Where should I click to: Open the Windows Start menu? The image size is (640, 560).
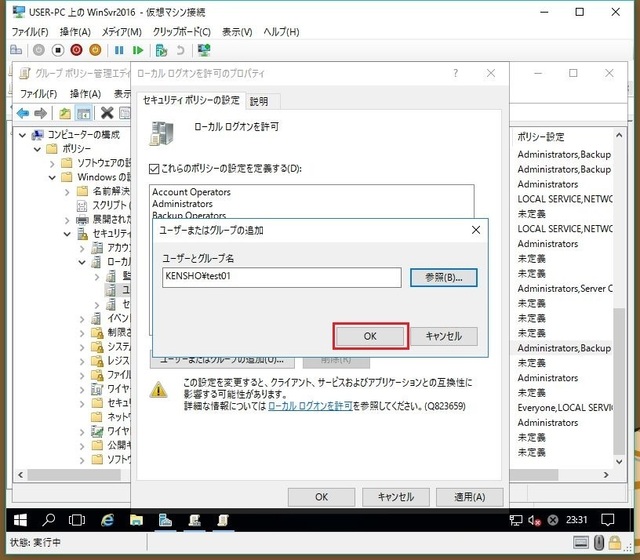tap(18, 520)
